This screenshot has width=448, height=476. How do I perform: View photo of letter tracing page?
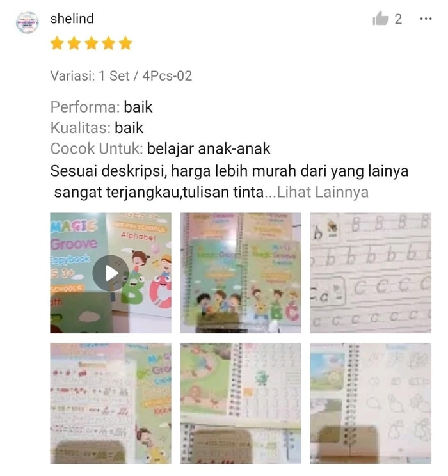pyautogui.click(x=371, y=273)
